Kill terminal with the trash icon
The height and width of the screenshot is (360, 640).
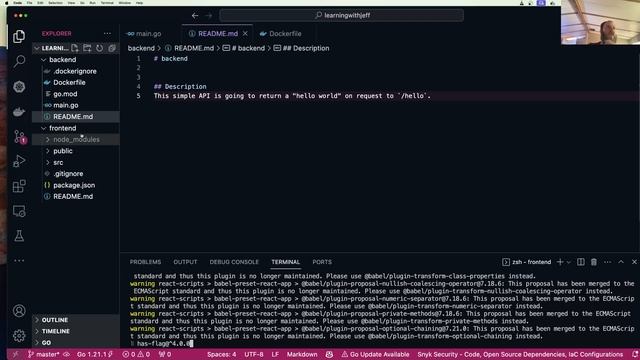coord(594,262)
